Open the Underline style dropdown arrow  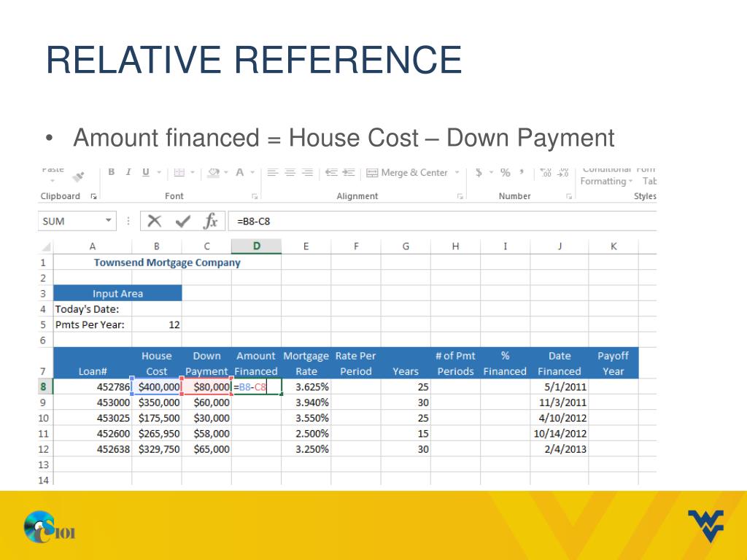(x=159, y=172)
